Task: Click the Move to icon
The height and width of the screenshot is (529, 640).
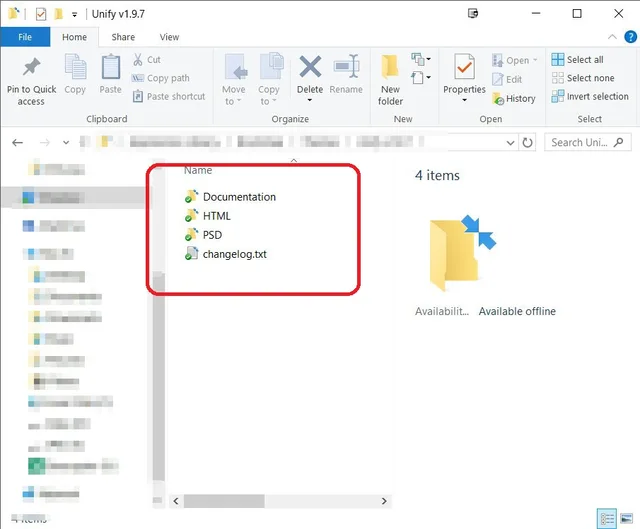Action: point(235,66)
